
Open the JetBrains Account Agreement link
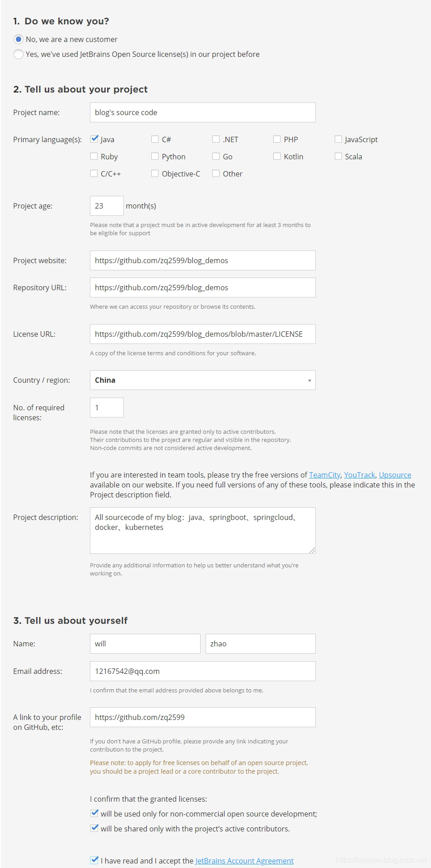244,861
